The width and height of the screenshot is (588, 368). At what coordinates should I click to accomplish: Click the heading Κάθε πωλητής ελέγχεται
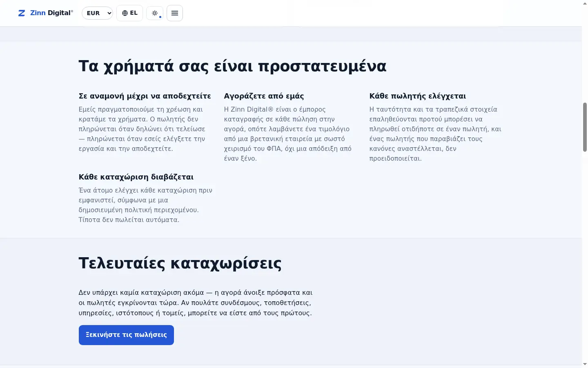(x=417, y=96)
